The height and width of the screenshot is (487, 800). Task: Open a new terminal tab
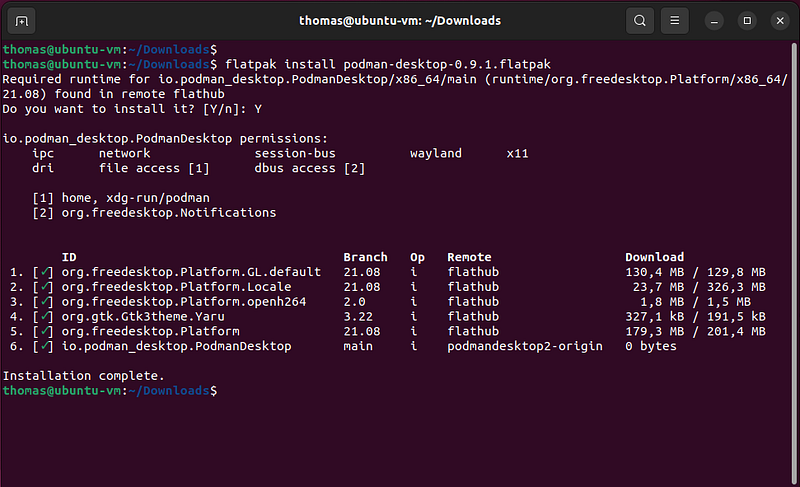pos(21,21)
